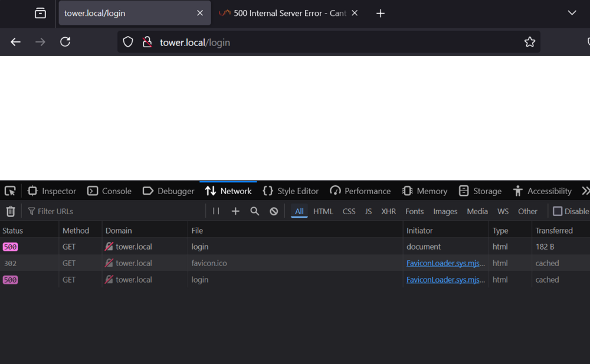Sort by the Domain column header

click(145, 230)
